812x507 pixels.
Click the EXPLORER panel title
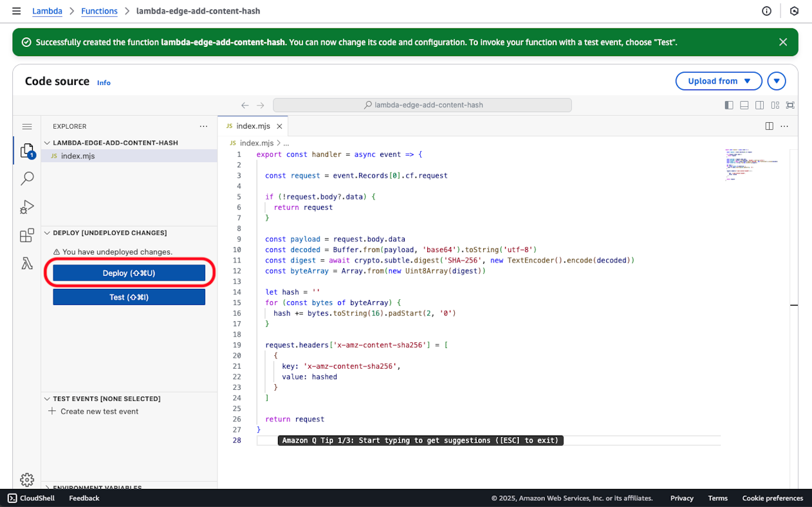69,127
